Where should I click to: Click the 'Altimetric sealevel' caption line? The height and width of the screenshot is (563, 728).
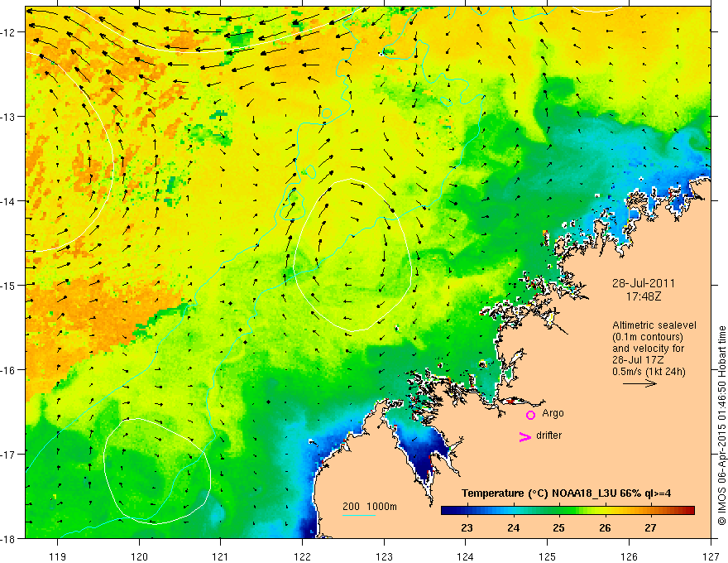pyautogui.click(x=654, y=325)
